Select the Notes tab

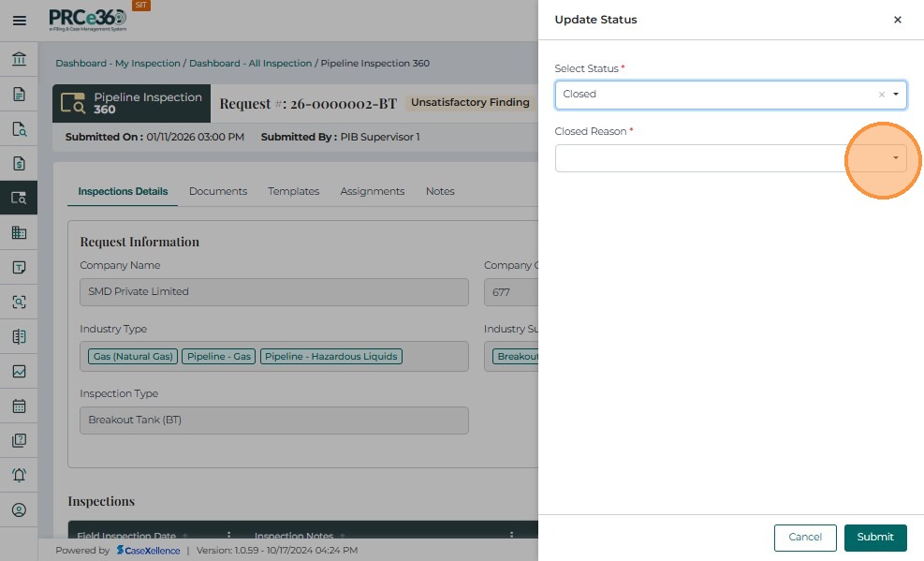coord(440,191)
